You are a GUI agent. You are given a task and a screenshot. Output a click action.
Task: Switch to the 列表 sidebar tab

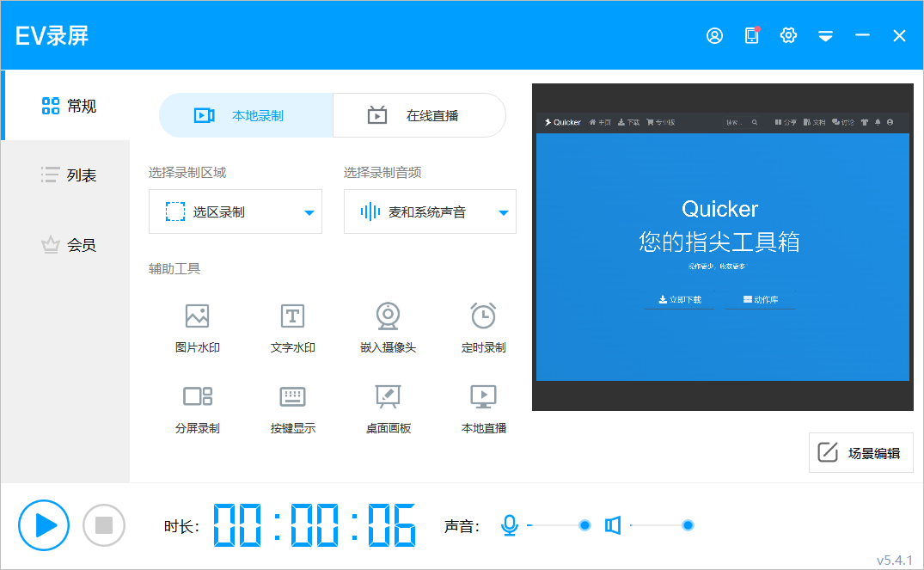(65, 175)
